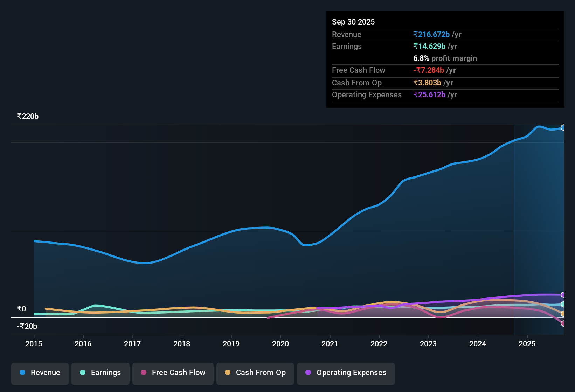This screenshot has width=575, height=392.
Task: Click the orange Cash From Op legend dot
Action: (228, 373)
